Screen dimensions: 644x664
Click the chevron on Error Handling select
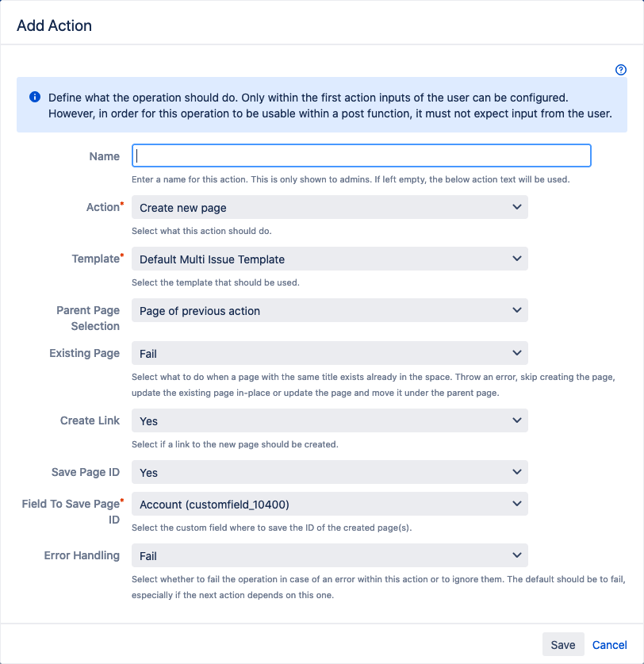517,555
